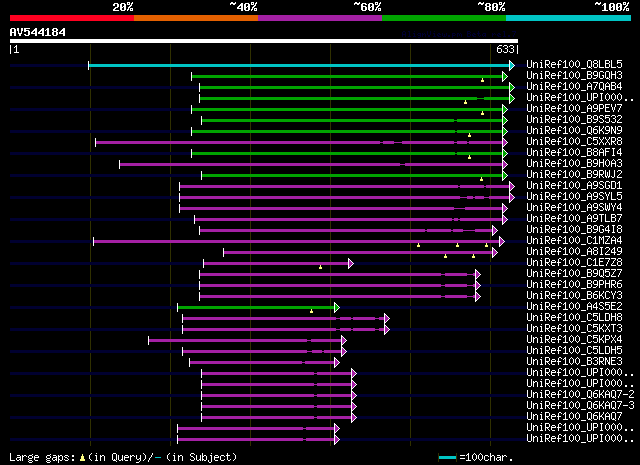The height and width of the screenshot is (465, 640).
Task: Open the UniRef100_C5XXR8 hit label
Action: [574, 142]
